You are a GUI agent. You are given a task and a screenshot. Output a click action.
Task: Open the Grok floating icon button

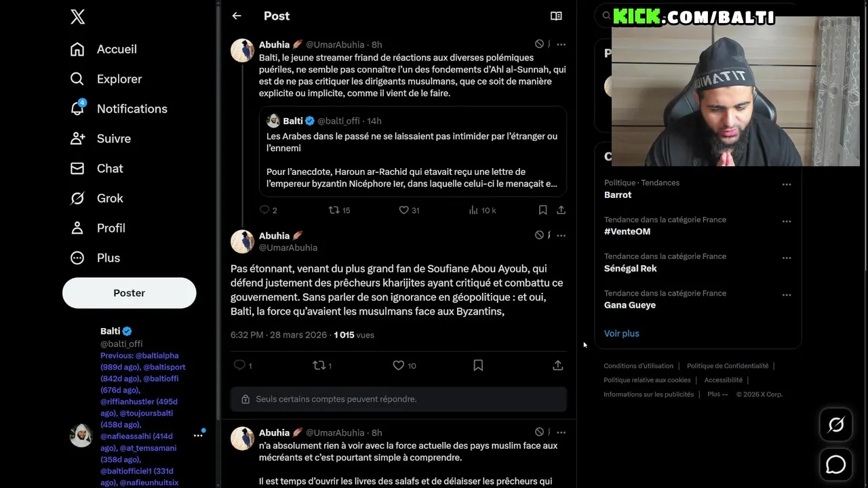(x=835, y=425)
